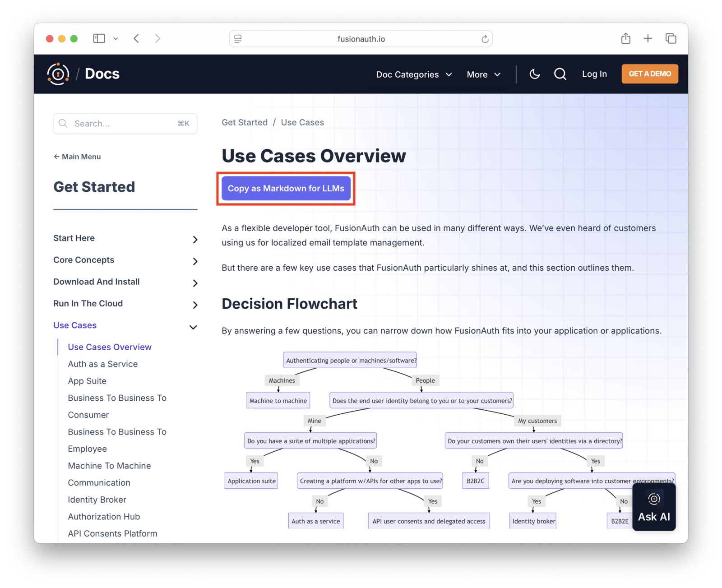Click Copy as Markdown for LLMs

286,189
